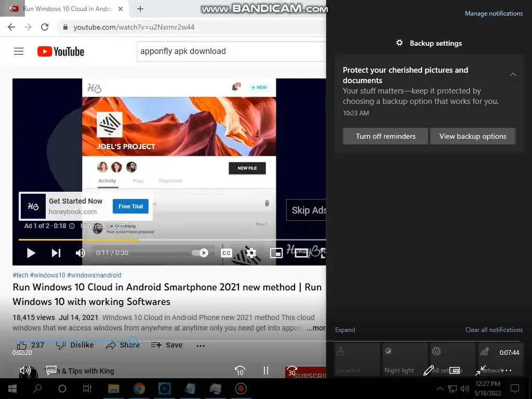Play the YouTube video
The width and height of the screenshot is (532, 399).
coord(31,253)
